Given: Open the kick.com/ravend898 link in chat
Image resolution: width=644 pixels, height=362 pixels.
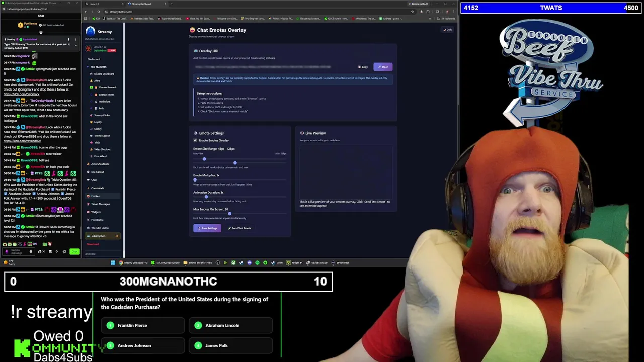Looking at the screenshot, I should click(x=22, y=141).
